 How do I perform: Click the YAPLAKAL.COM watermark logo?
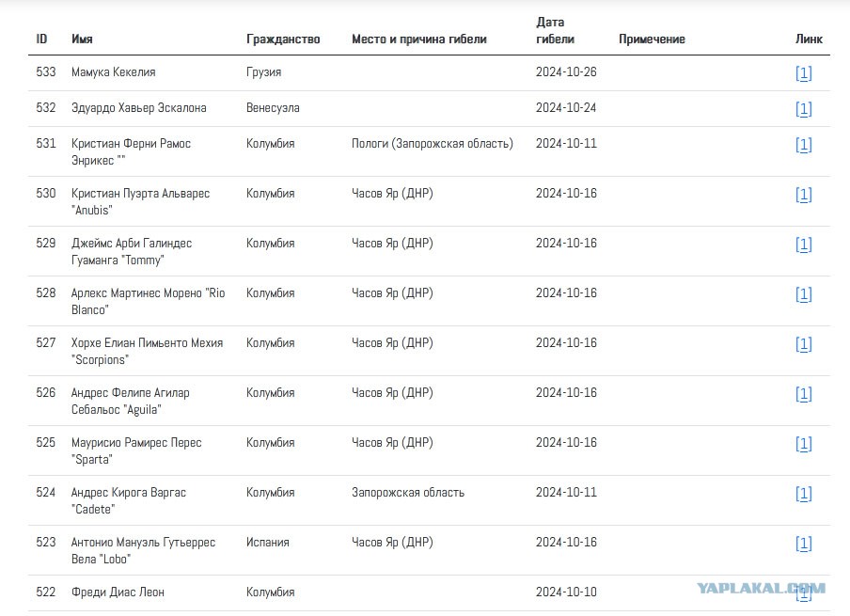[761, 589]
